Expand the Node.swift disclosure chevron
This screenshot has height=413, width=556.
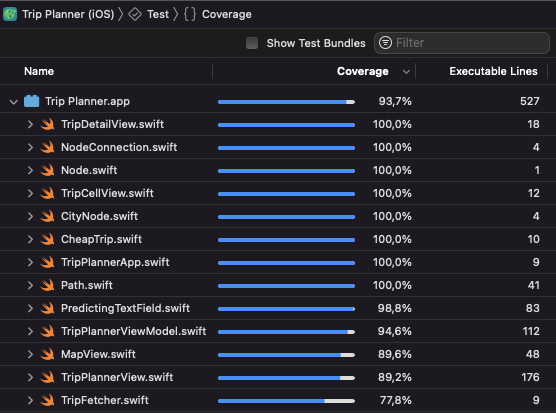[30, 170]
